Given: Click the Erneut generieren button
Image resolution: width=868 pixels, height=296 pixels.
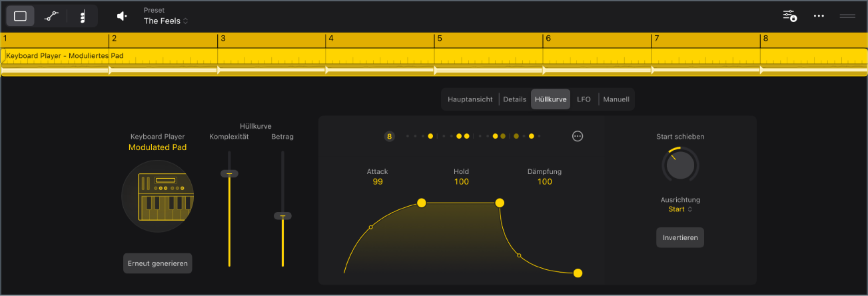Looking at the screenshot, I should point(158,263).
